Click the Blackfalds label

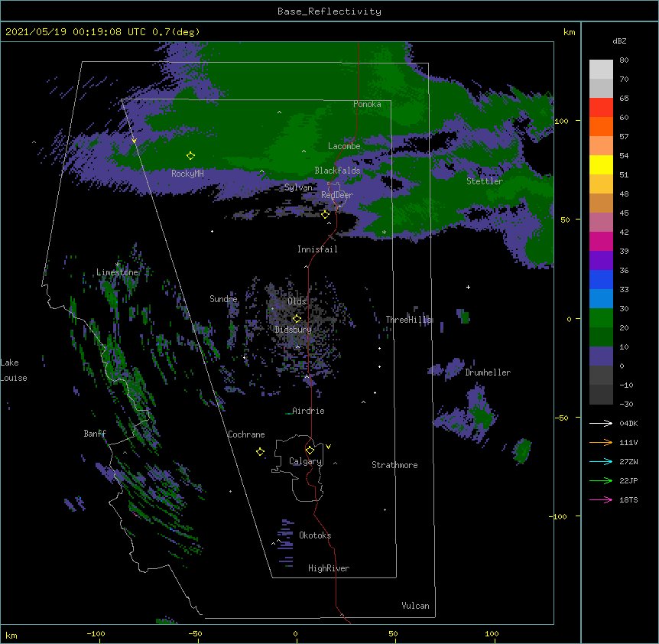(337, 171)
